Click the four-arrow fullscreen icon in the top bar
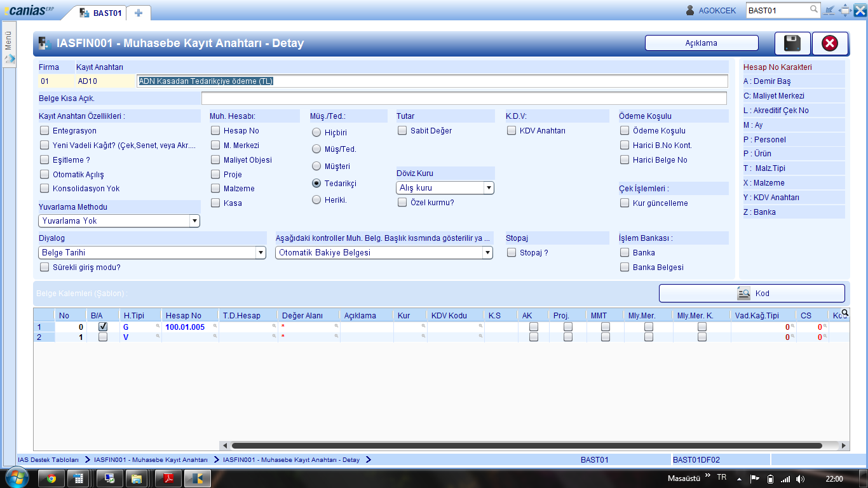The height and width of the screenshot is (488, 868). 845,10
